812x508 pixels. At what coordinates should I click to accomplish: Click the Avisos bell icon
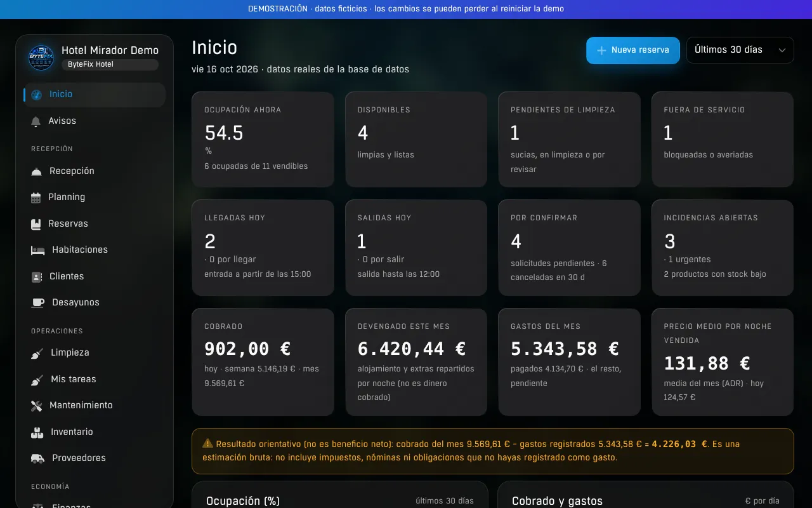tap(36, 121)
